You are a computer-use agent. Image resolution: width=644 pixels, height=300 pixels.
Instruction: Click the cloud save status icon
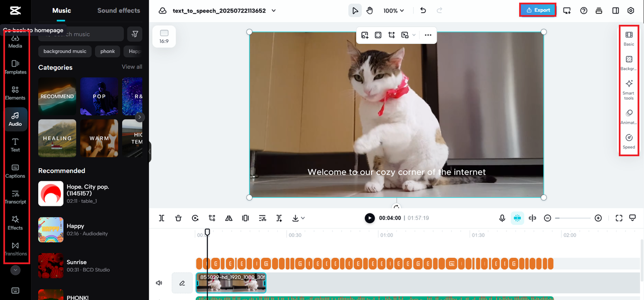(163, 11)
